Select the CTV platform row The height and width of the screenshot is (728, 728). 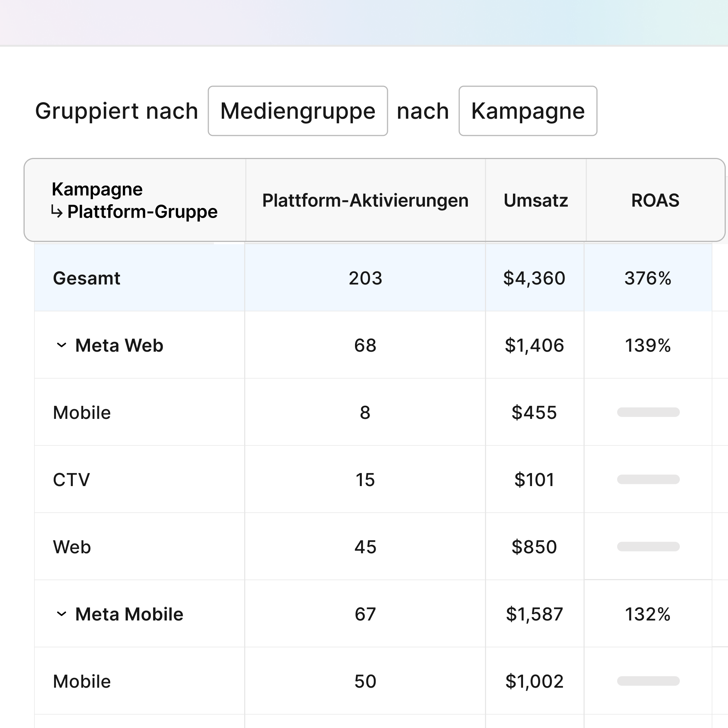(72, 480)
